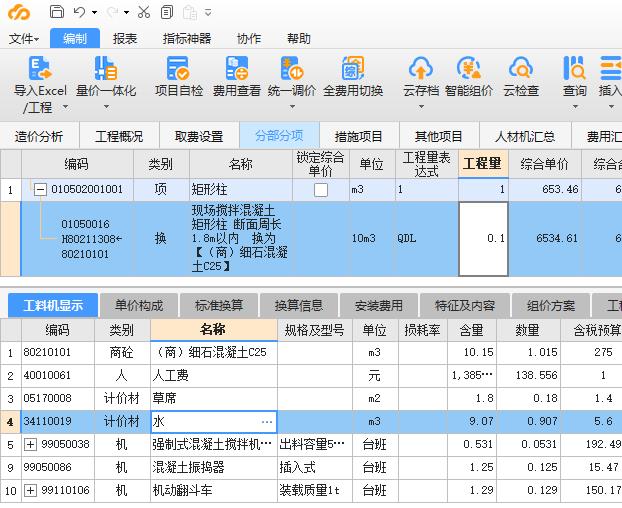Image resolution: width=622 pixels, height=508 pixels.
Task: Open the Undo history dropdown arrow
Action: pos(94,12)
